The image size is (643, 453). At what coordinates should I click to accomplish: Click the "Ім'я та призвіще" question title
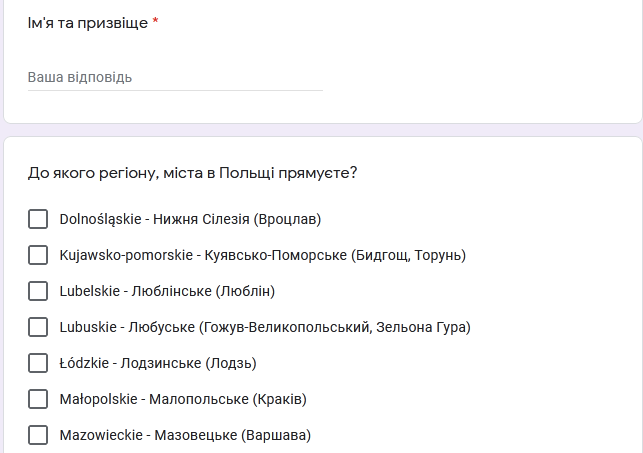[x=88, y=23]
